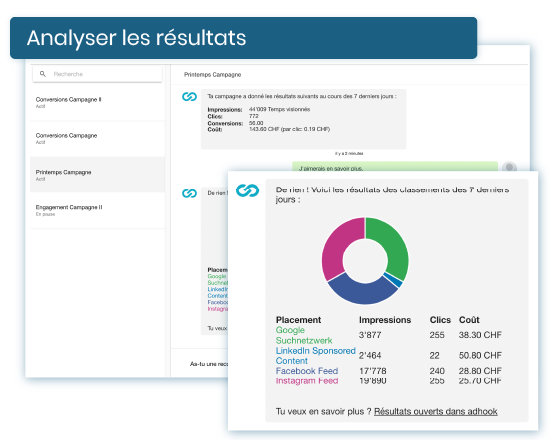Screen dimensions: 550x440
Task: Click the 'Clics' column header in popup
Action: click(440, 320)
